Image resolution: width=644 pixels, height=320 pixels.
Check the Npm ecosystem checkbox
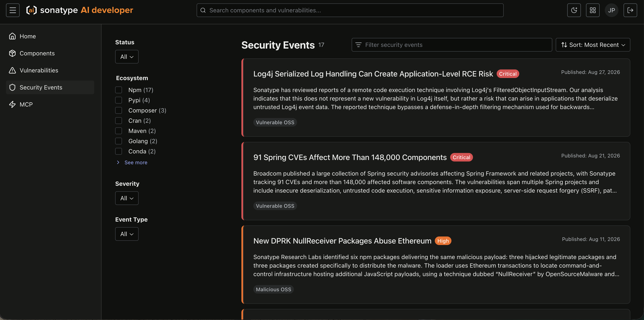point(119,90)
